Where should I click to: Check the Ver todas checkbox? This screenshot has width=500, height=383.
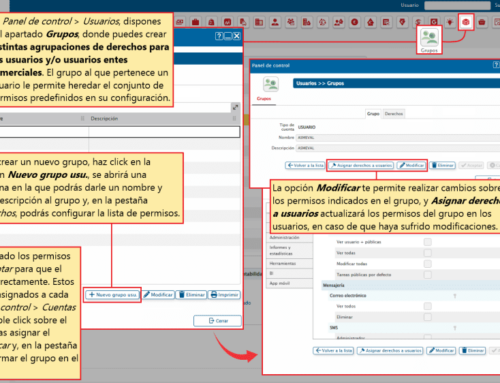tap(428, 253)
